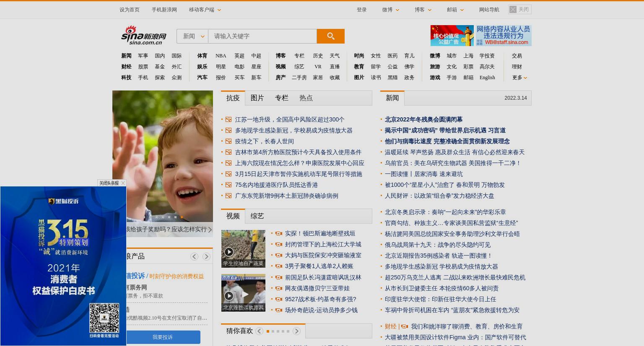644x346 pixels.
Task: Switch to the 抗疫 tab
Action: [233, 98]
